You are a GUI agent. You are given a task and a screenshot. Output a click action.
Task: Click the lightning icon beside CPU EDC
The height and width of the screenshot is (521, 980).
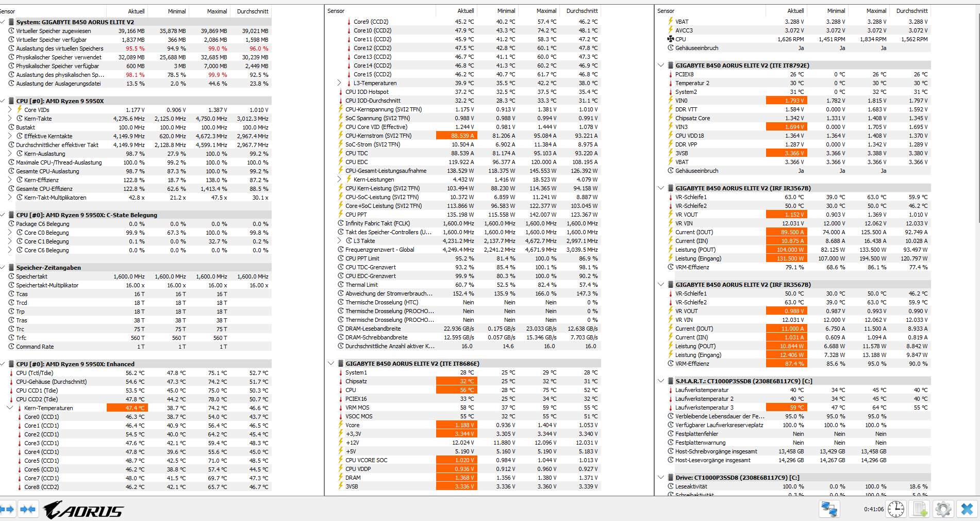point(341,162)
